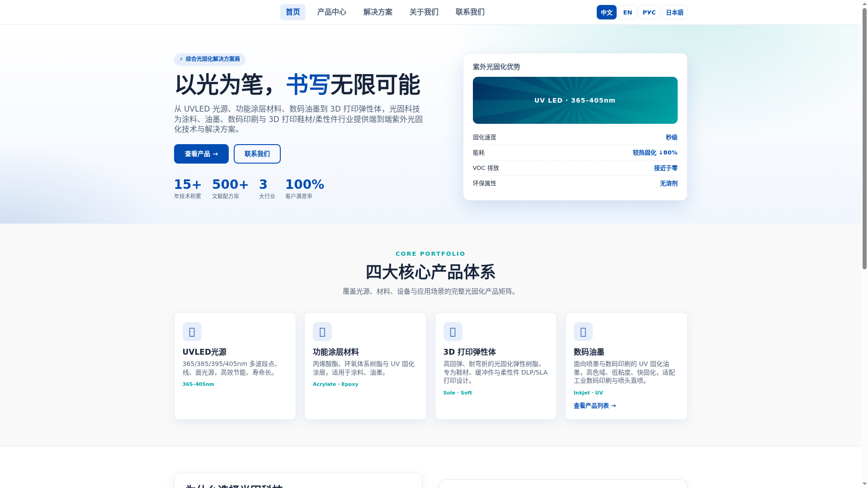Click the CORE PORTFOLIO label
This screenshot has width=868, height=488.
(x=430, y=254)
